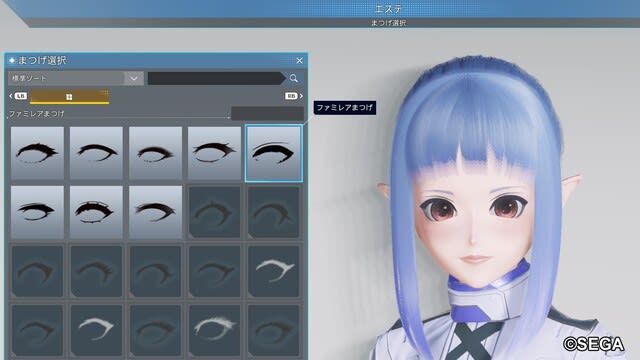Viewport: 640px width, 360px height.
Task: Click the まつげ選択 subtitle under the header
Action: [x=388, y=23]
